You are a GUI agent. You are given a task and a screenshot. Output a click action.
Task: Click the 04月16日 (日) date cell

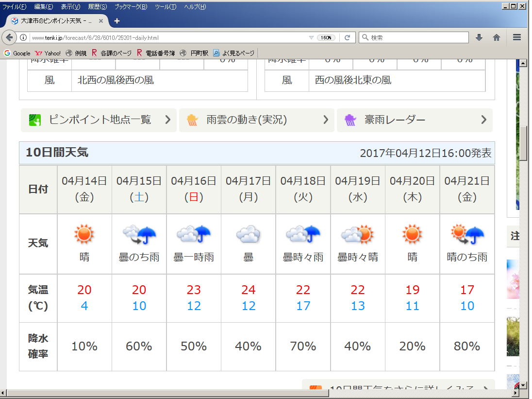point(194,190)
